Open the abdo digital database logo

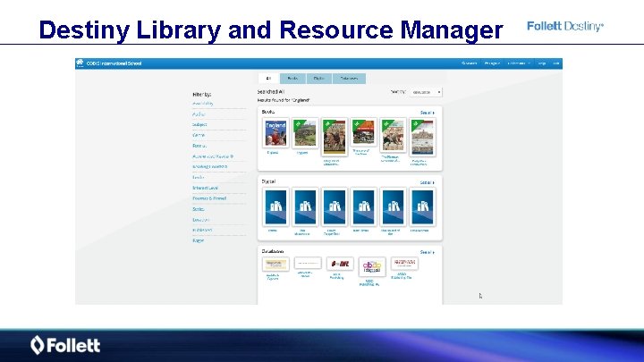(372, 266)
